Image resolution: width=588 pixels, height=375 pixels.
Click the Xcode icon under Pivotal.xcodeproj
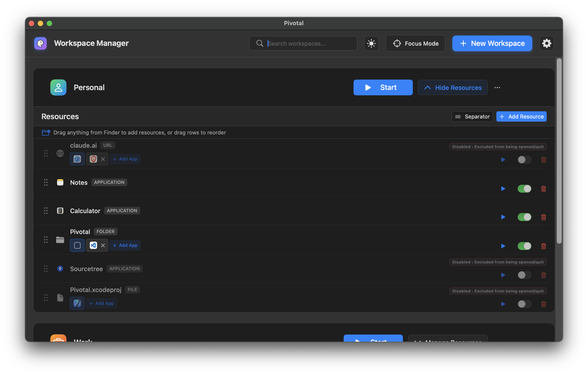pyautogui.click(x=77, y=303)
